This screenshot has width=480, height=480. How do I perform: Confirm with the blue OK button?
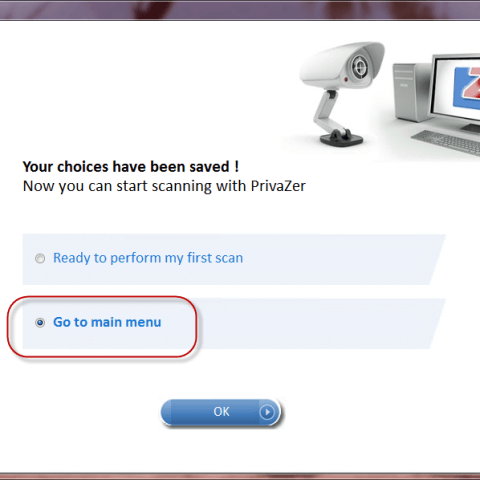pos(221,412)
